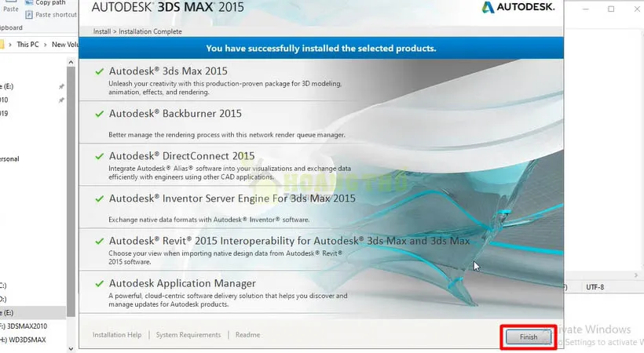644x353 pixels.
Task: Select (D:) drive in navigation pane
Action: pos(3,299)
